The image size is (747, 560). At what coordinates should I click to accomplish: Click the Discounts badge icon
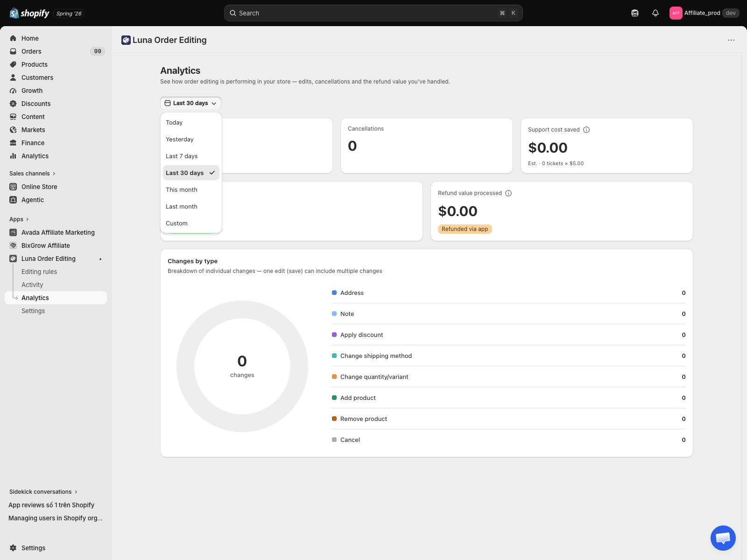pos(13,104)
